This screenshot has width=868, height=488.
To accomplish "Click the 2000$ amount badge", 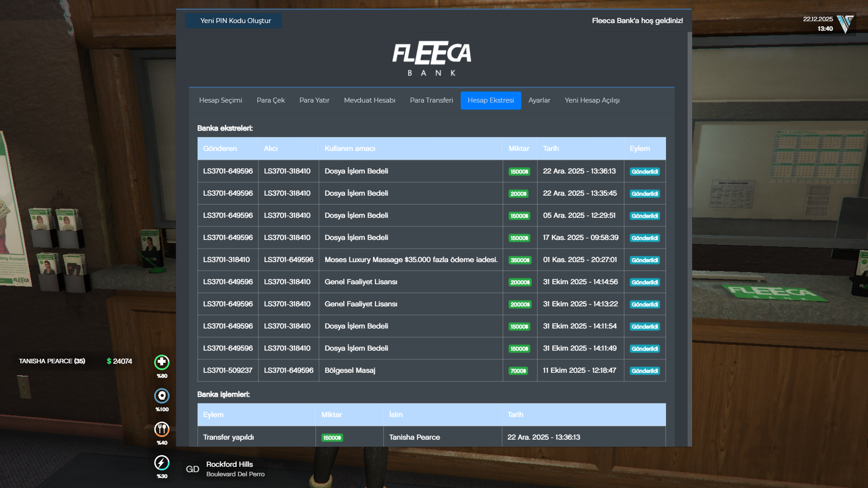I will pyautogui.click(x=519, y=194).
